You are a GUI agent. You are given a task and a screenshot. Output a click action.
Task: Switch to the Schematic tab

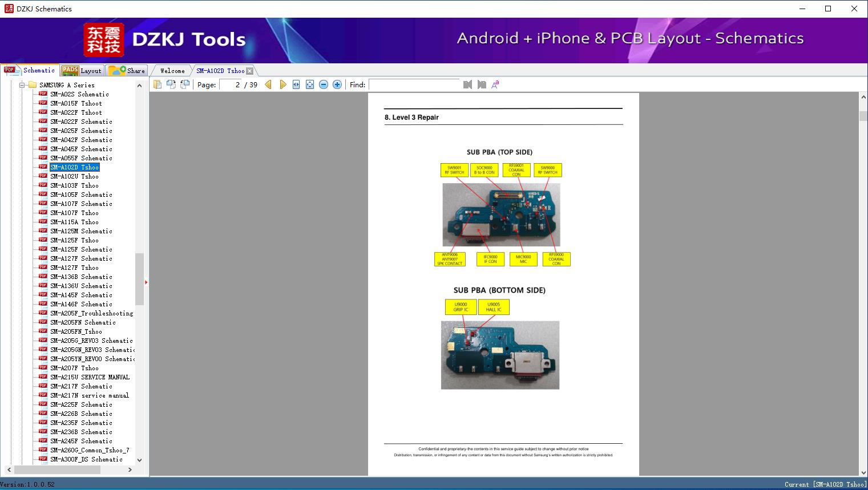tap(30, 70)
